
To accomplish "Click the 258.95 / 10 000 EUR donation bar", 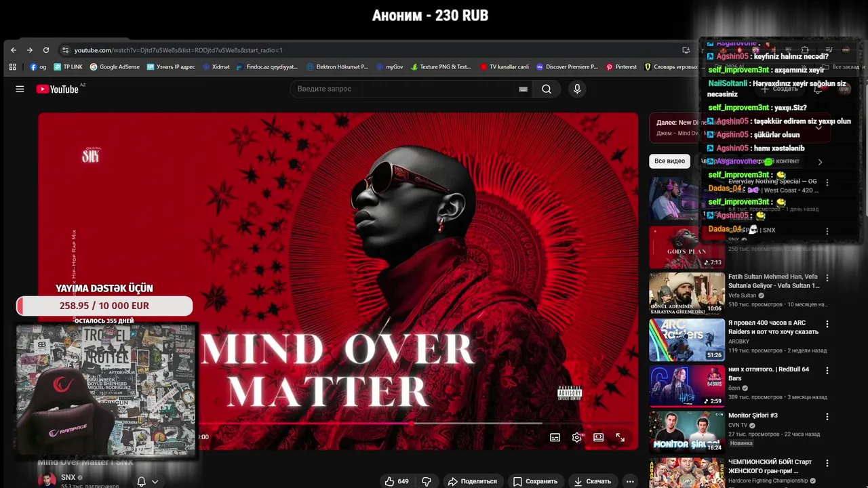I will pos(104,306).
